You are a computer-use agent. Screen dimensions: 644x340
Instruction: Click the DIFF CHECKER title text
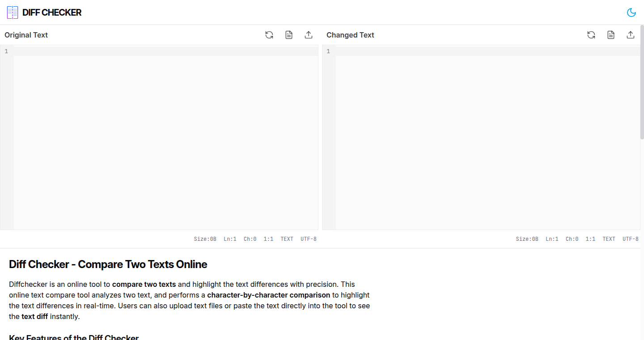pyautogui.click(x=52, y=13)
